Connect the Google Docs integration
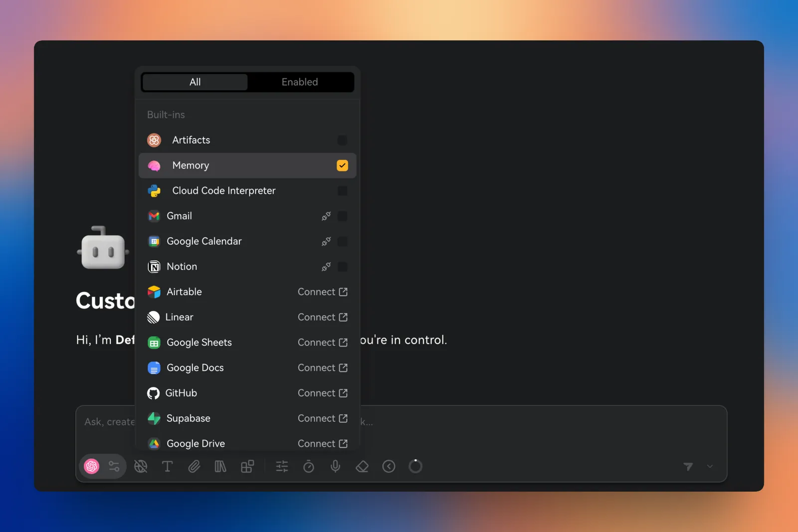Screen dimensions: 798x532 tap(322, 368)
